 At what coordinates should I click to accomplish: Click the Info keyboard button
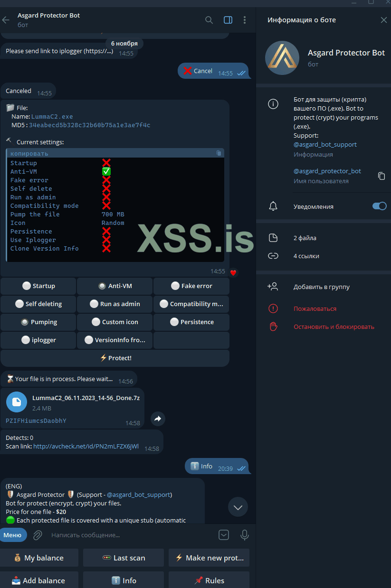[x=124, y=580]
